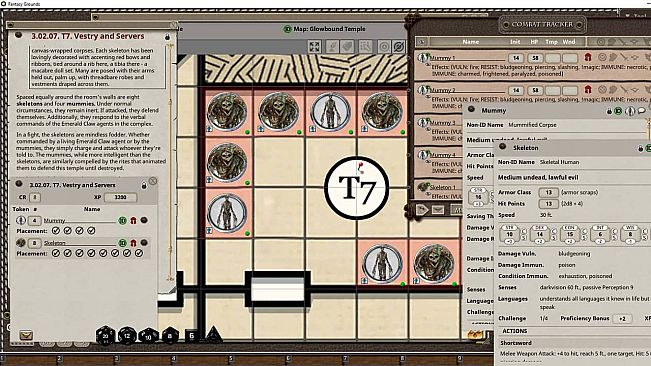
Task: Open the link button on Skeleton encounter row
Action: tap(144, 243)
